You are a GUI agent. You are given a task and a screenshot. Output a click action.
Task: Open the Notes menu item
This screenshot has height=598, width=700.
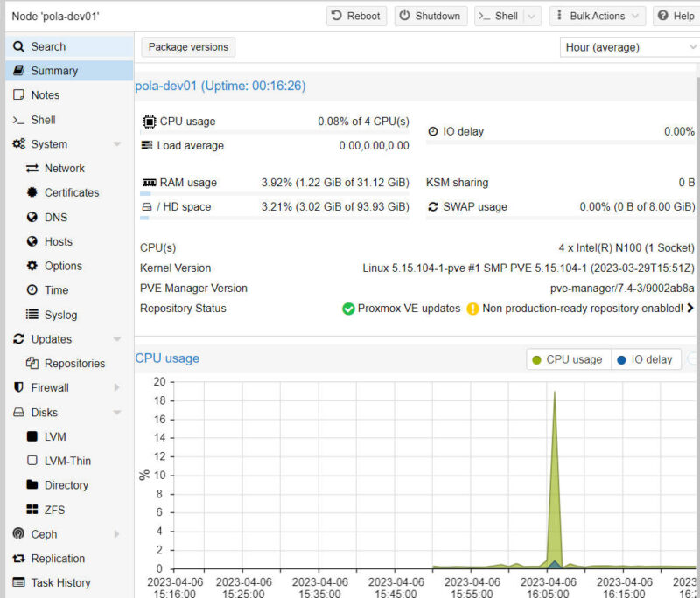[70, 95]
